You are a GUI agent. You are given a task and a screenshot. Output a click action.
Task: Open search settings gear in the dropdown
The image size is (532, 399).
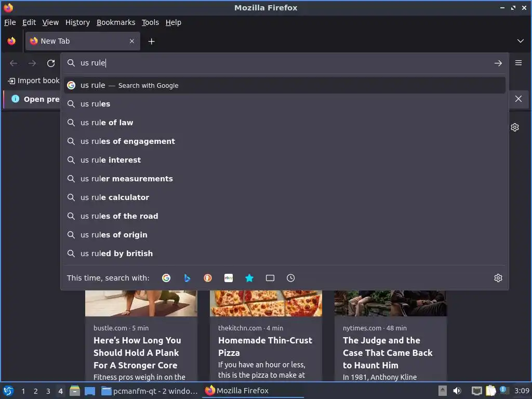pos(498,278)
